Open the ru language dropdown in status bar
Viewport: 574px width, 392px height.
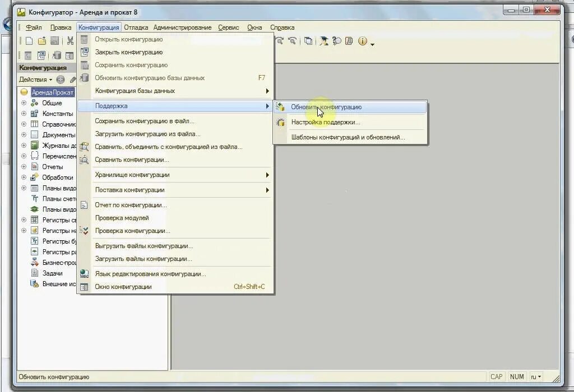pos(536,377)
